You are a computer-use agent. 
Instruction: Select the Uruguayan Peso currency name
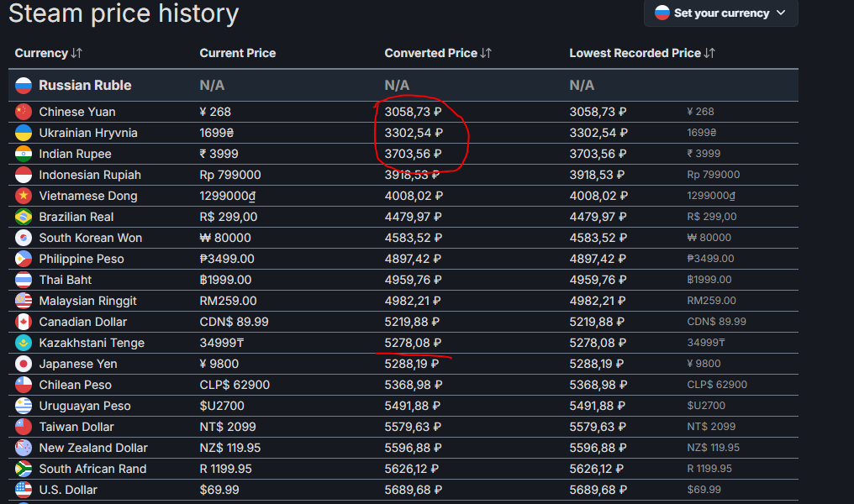click(x=85, y=406)
